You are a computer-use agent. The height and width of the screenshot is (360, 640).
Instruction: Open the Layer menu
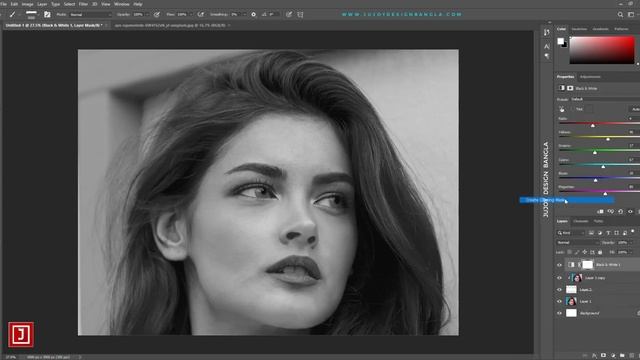42,4
